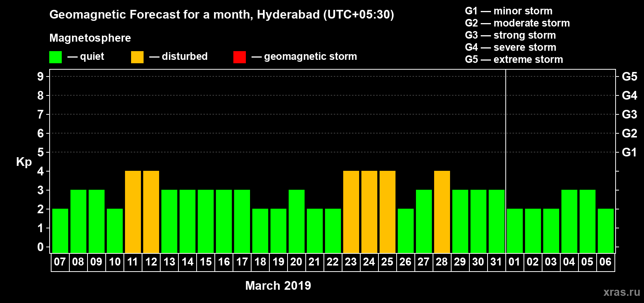
Task: Click the orange bar for March 12
Action: [151, 212]
